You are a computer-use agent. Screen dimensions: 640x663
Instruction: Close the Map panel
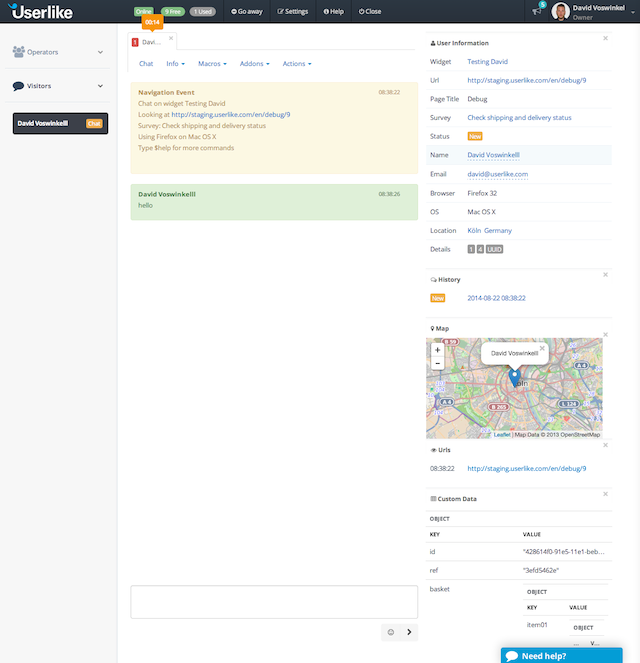point(605,334)
